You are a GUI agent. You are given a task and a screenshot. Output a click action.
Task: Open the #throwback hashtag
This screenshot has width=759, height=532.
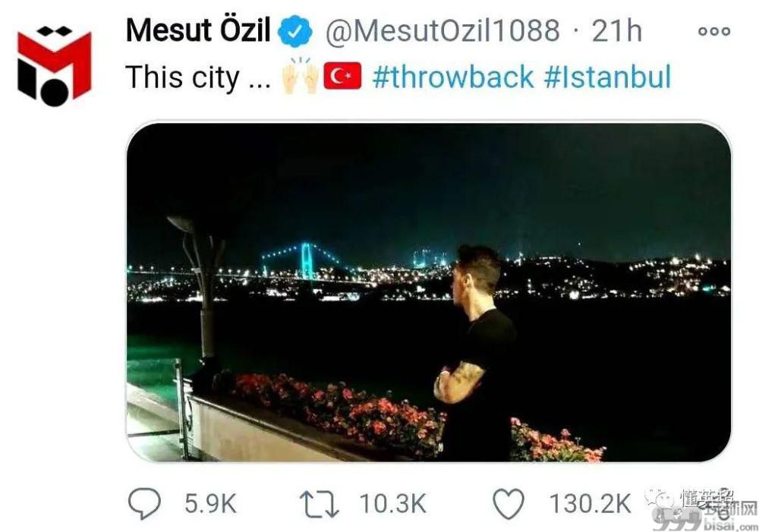[453, 77]
